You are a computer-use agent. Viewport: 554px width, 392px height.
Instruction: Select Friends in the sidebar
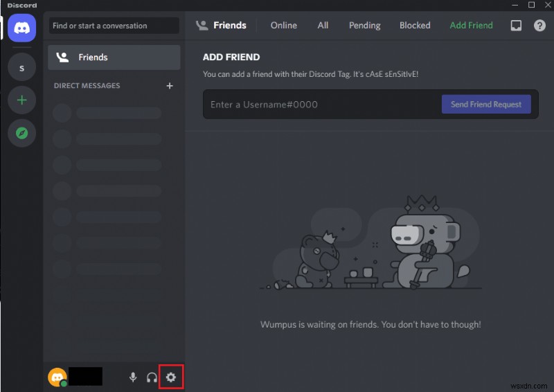point(114,57)
